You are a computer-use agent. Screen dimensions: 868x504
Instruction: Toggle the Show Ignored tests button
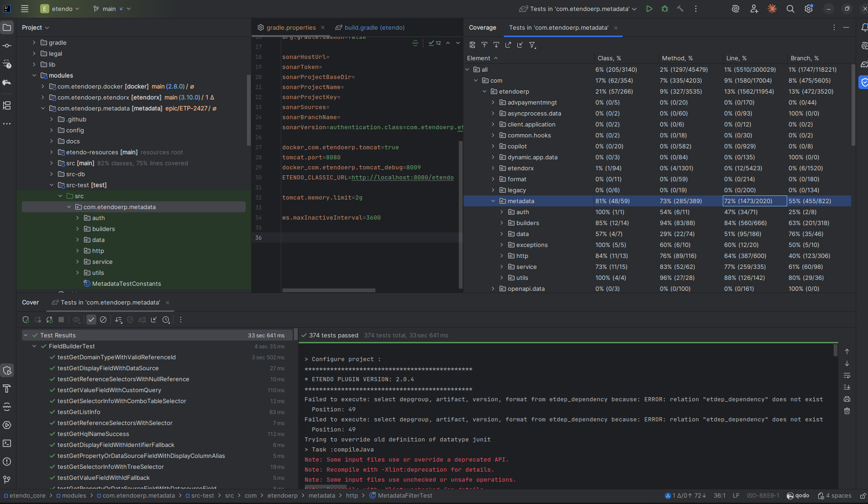(103, 320)
